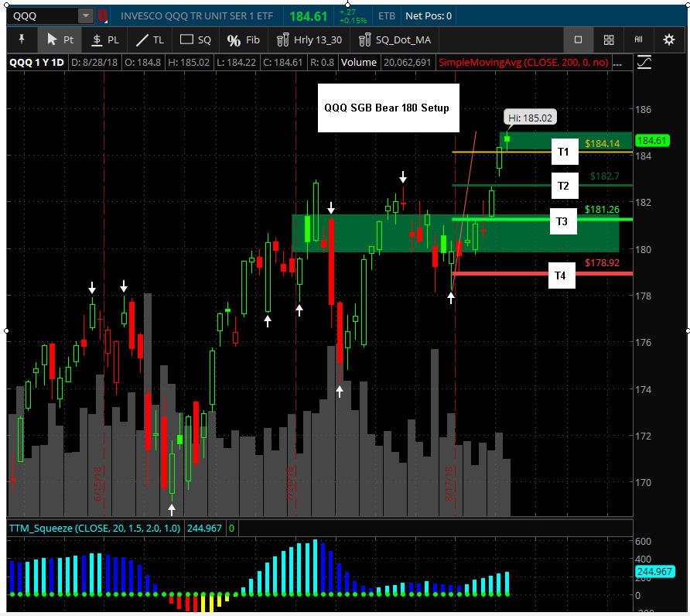This screenshot has width=690, height=616.
Task: Open the QQQ symbol dropdown
Action: click(x=85, y=16)
